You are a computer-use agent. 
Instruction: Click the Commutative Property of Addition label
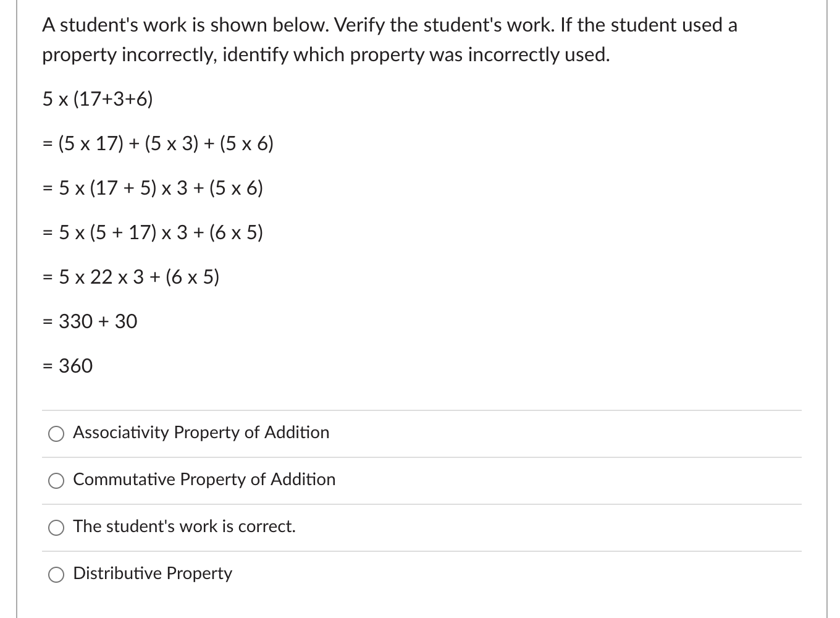pos(204,480)
